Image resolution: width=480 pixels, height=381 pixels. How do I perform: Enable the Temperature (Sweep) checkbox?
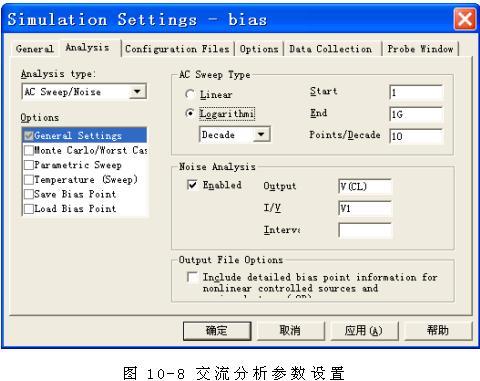(x=29, y=180)
